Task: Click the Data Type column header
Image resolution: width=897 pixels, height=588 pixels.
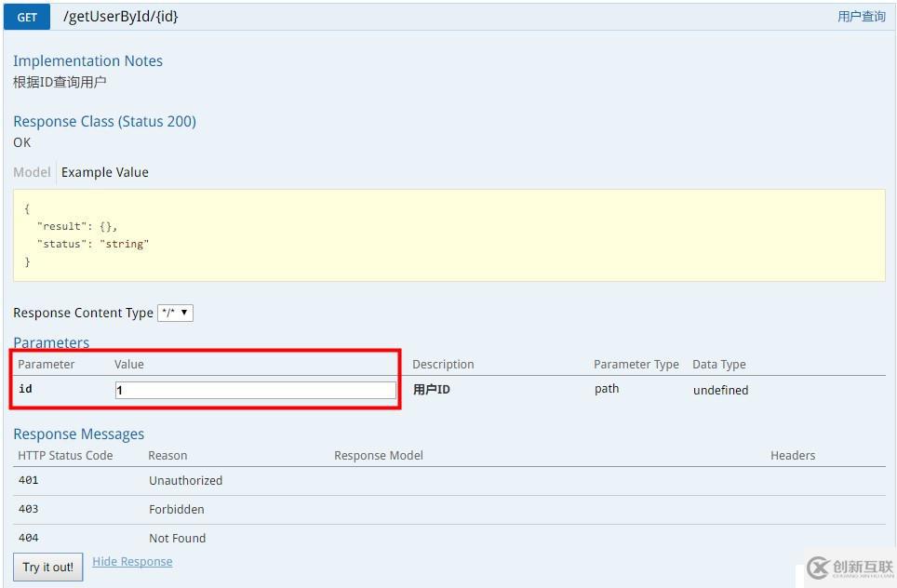Action: (719, 365)
